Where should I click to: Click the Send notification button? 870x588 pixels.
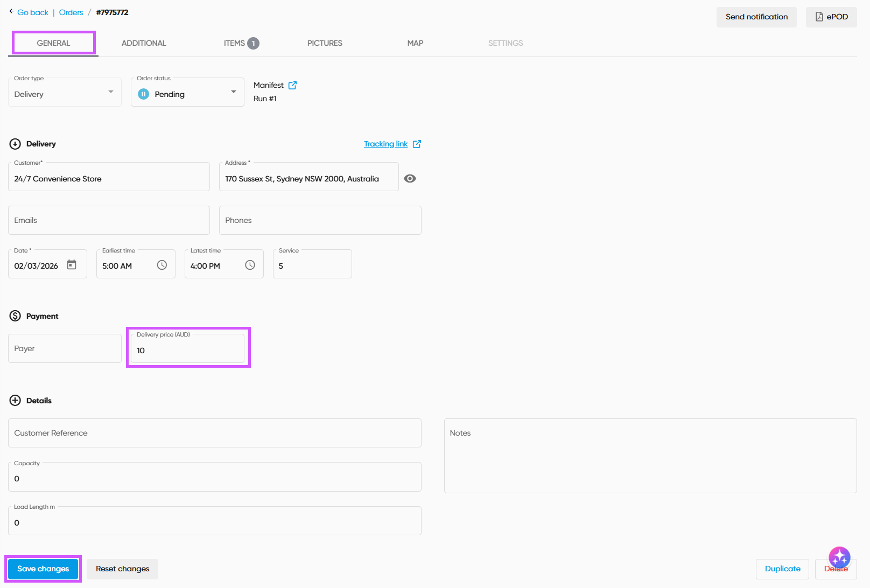click(756, 17)
